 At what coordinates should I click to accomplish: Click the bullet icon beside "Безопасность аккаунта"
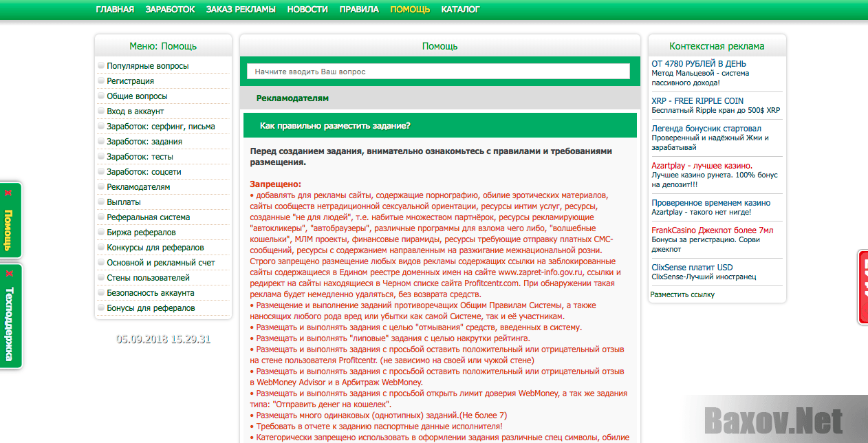[x=102, y=292]
